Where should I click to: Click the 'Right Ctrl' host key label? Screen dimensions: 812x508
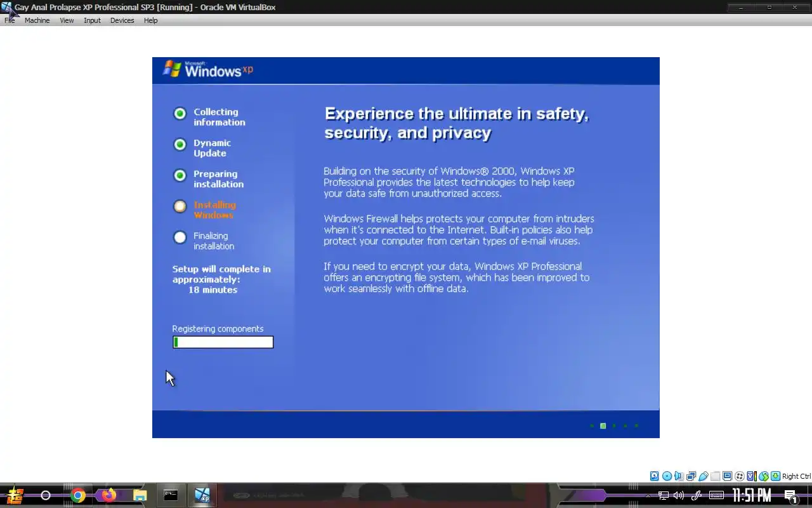click(796, 476)
